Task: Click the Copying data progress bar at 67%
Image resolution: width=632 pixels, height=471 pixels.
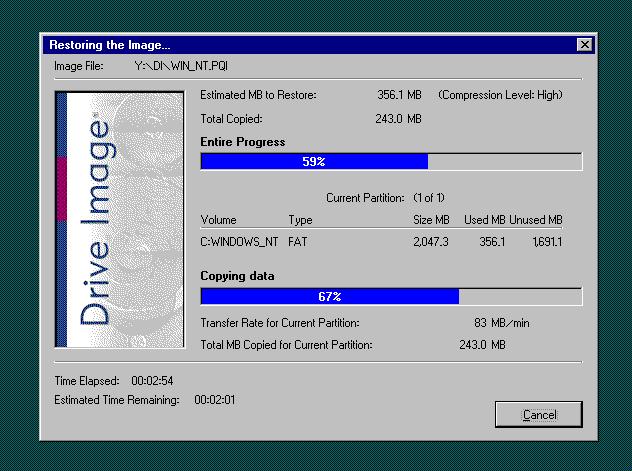Action: tap(391, 296)
